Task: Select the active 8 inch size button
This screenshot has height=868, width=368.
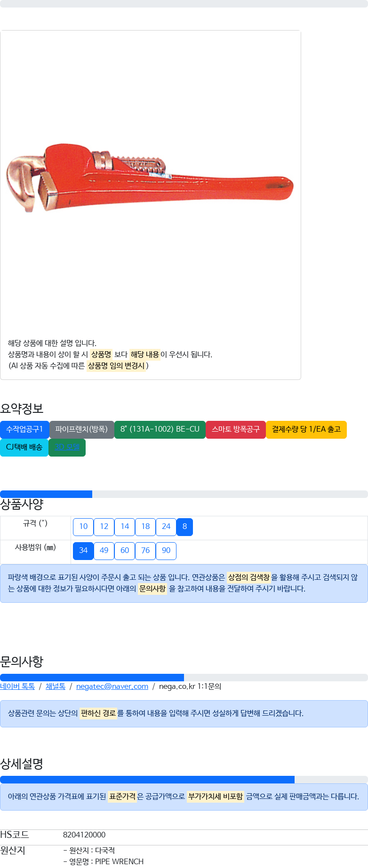Action: tap(184, 527)
